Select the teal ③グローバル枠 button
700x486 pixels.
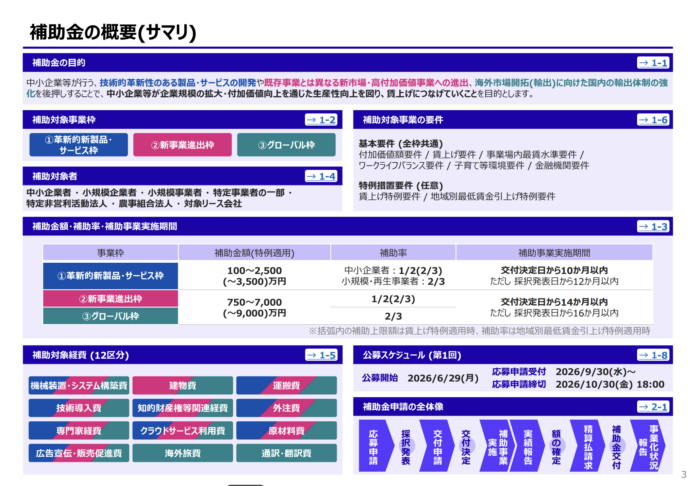tap(286, 145)
